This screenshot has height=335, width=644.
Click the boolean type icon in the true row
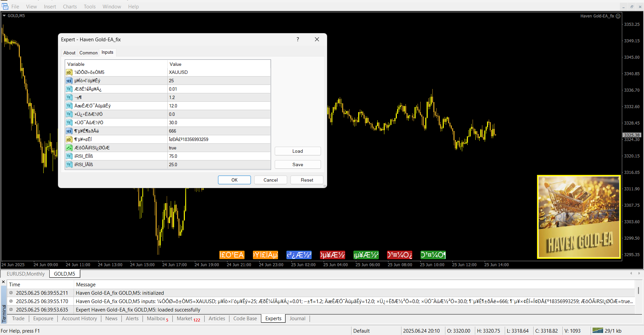(x=69, y=148)
